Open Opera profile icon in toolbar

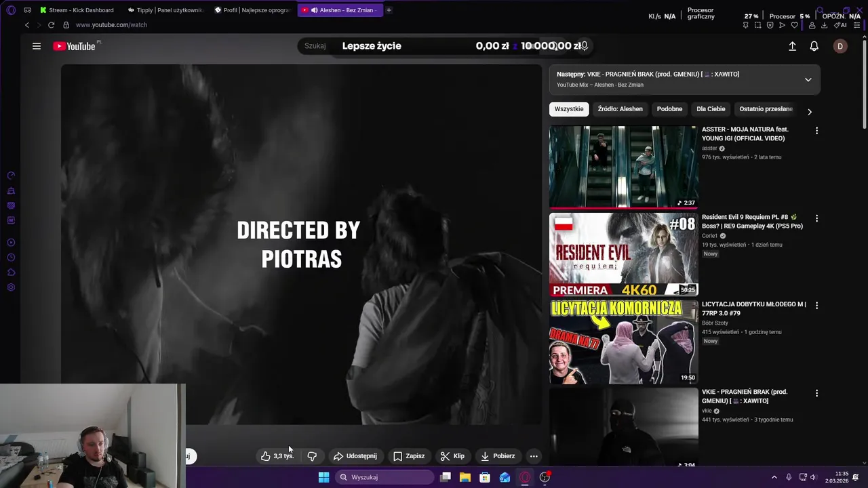(812, 25)
